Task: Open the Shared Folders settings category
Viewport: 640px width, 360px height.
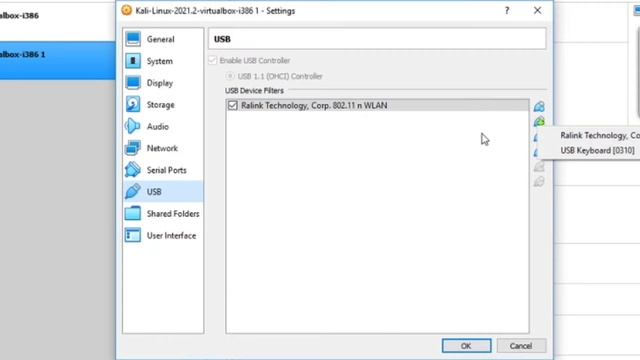Action: tap(163, 214)
